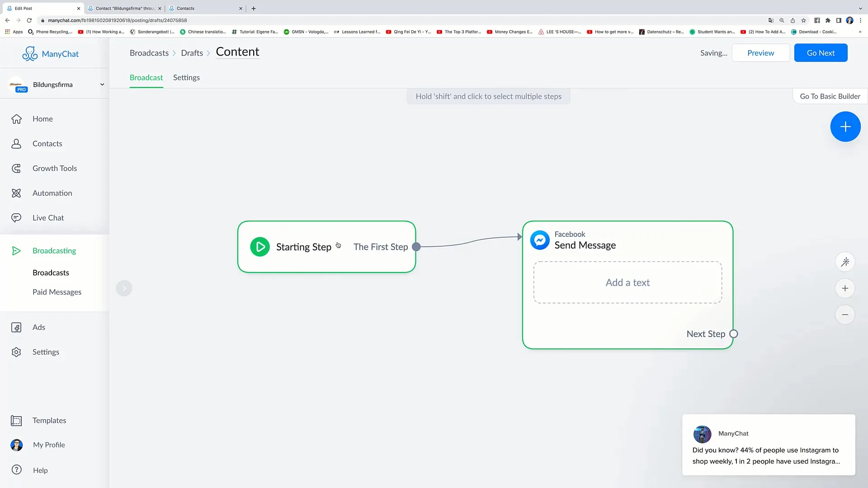Open the Chrome profile avatar
This screenshot has width=868, height=488.
point(849,20)
